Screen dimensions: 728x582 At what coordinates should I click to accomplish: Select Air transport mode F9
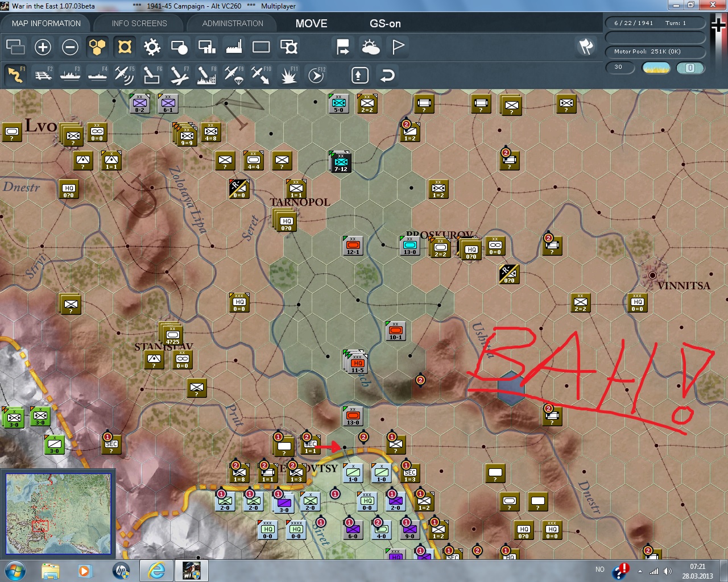tap(234, 75)
